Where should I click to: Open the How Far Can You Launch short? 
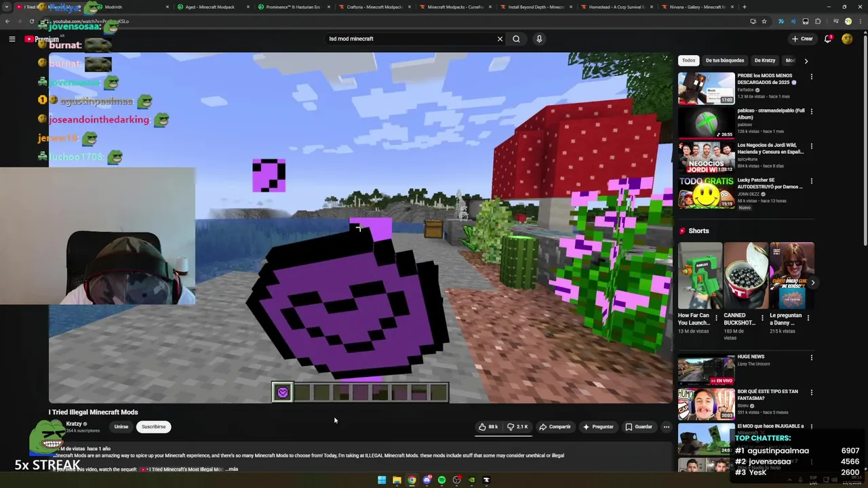pyautogui.click(x=700, y=275)
